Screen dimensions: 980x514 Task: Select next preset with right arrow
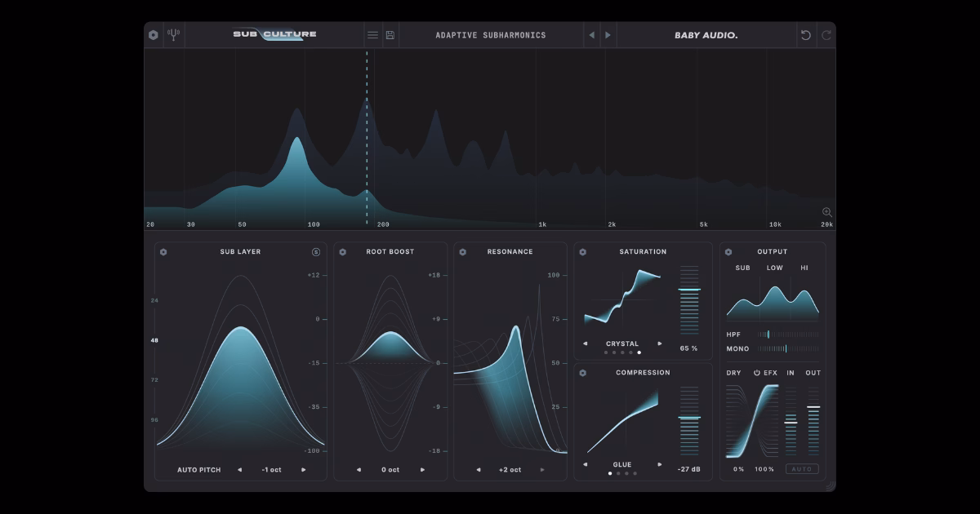[607, 35]
